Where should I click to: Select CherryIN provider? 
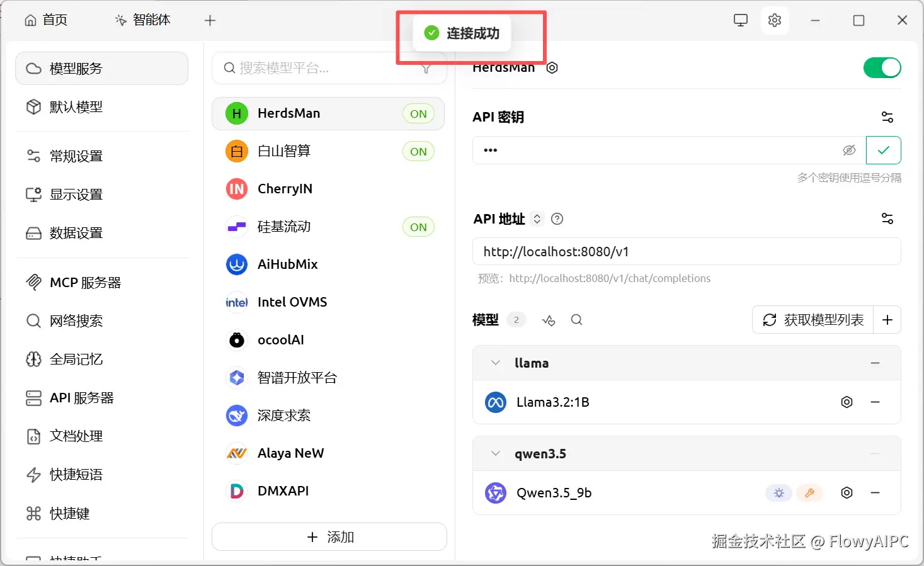pyautogui.click(x=328, y=189)
